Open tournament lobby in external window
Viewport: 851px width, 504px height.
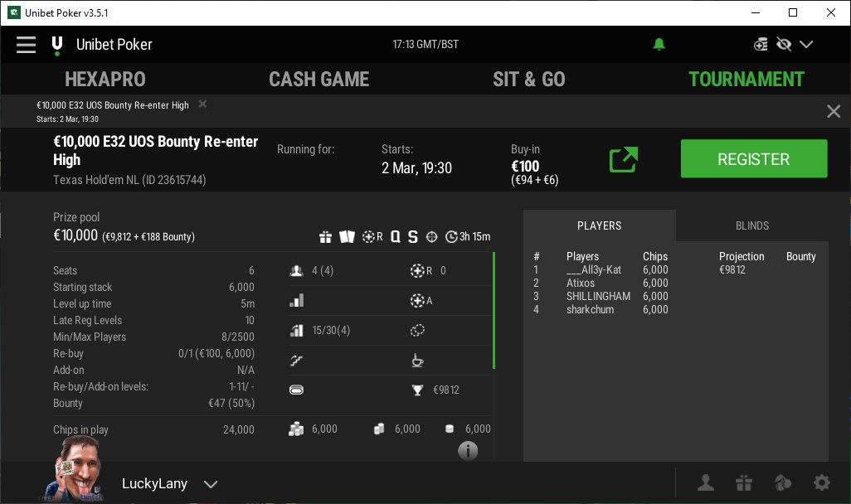[623, 159]
